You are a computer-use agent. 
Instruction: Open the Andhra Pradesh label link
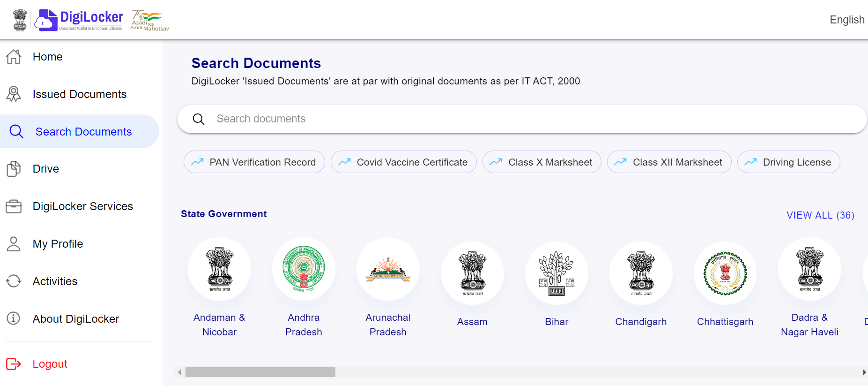tap(304, 325)
